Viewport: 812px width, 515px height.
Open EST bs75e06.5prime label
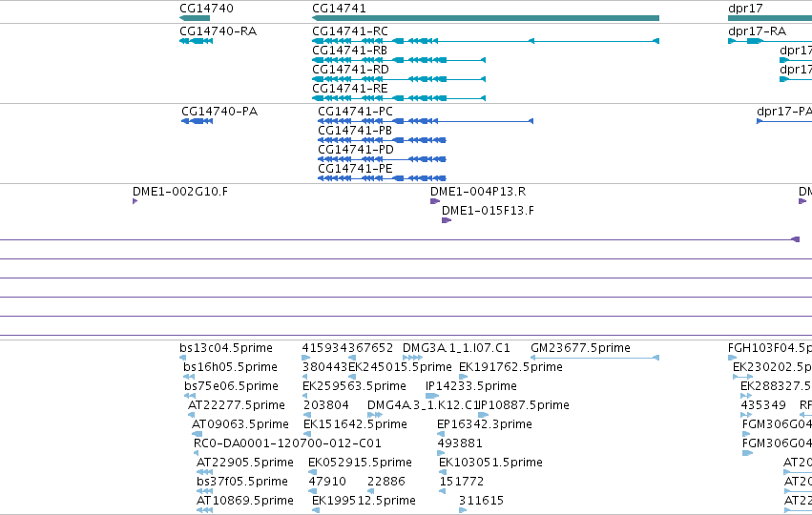[231, 386]
